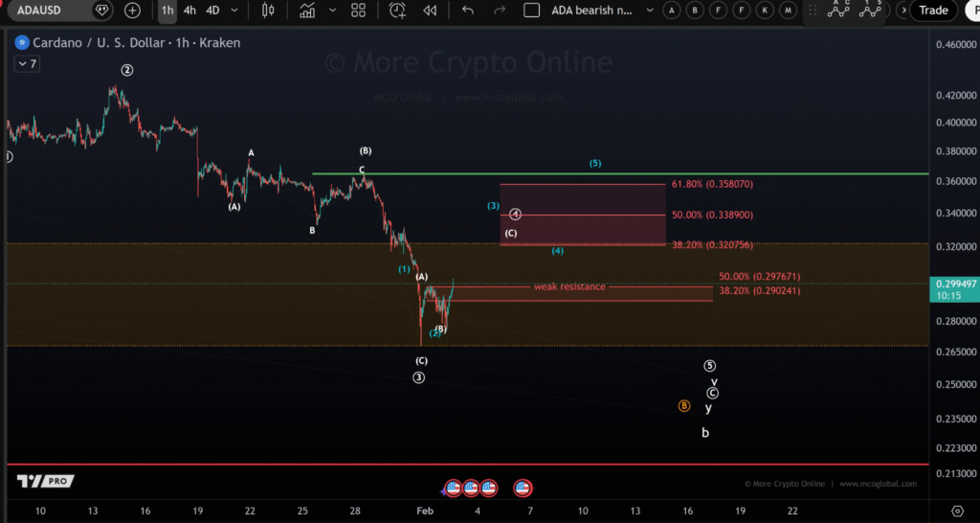This screenshot has width=980, height=523.
Task: Select the cyan (1) wave label
Action: click(x=405, y=269)
